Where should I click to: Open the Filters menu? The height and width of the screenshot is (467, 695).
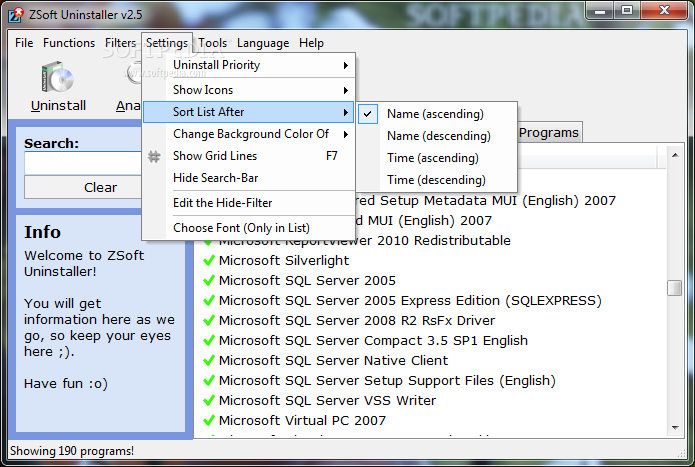point(120,43)
